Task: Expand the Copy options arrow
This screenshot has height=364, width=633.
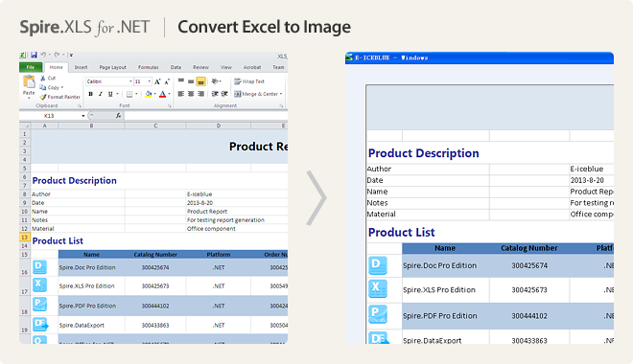Action: [62, 87]
